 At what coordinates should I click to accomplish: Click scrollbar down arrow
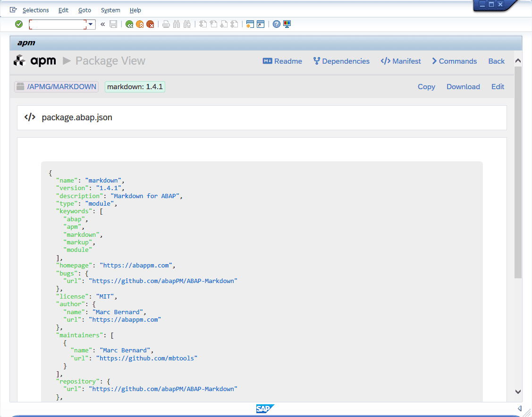[x=518, y=392]
